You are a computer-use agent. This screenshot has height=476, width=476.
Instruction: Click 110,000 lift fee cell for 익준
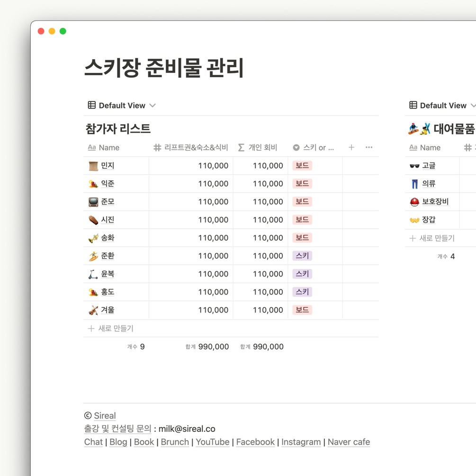(x=191, y=184)
